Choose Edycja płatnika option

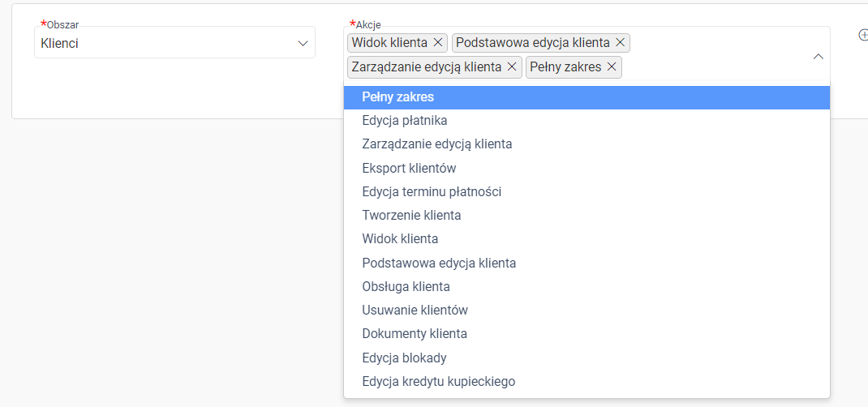point(587,120)
